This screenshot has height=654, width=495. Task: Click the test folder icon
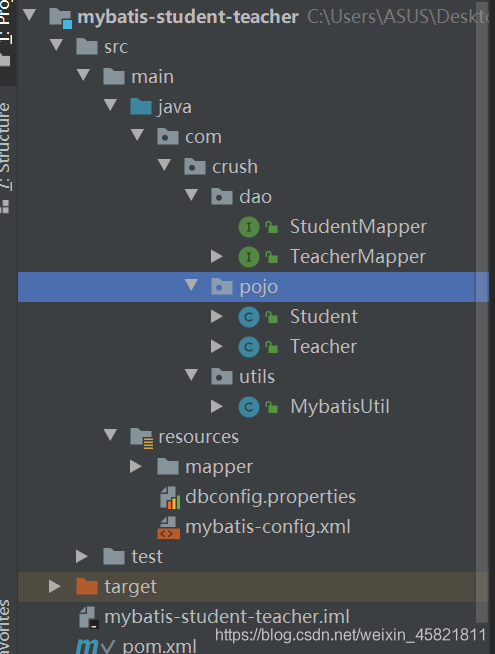[114, 557]
